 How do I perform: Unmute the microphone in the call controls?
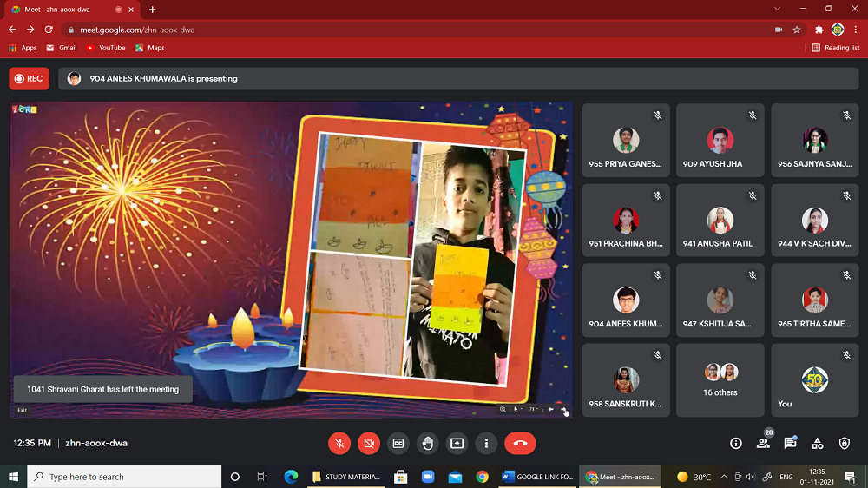[339, 443]
